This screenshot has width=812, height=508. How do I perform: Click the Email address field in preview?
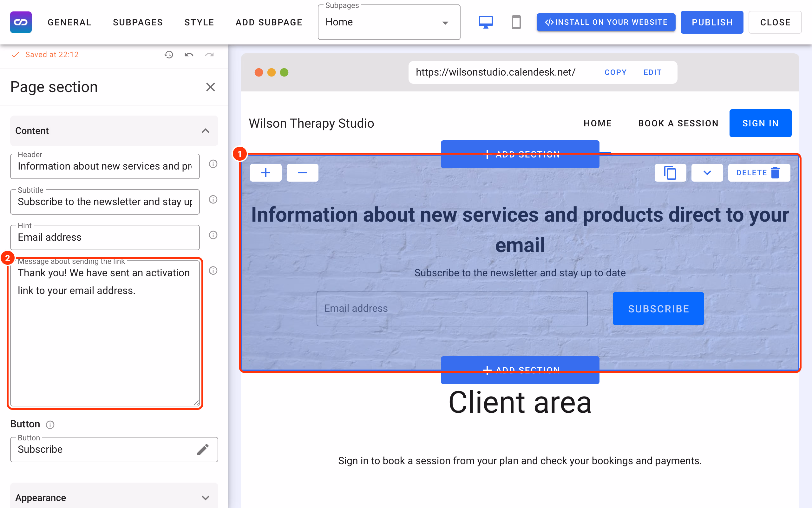pyautogui.click(x=452, y=308)
